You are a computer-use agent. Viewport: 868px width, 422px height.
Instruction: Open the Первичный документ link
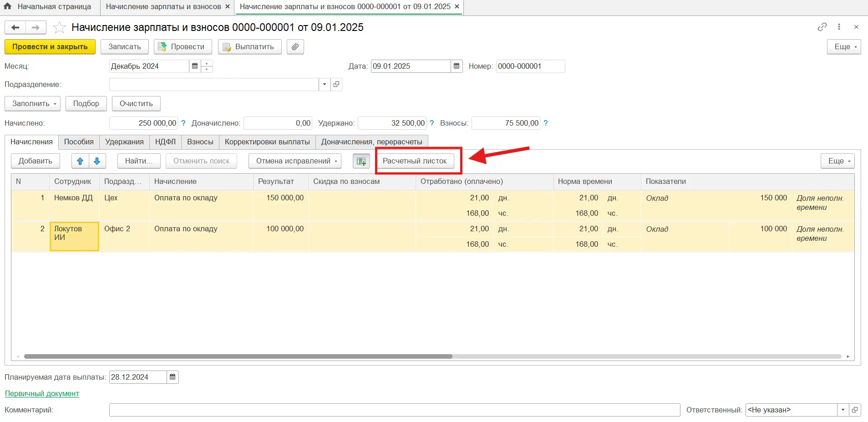pyautogui.click(x=42, y=394)
